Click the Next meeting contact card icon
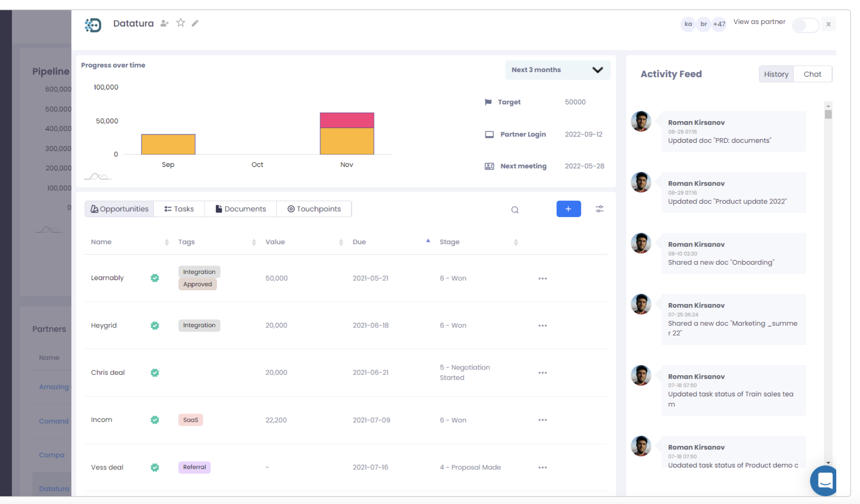Screen dimensions: 860x504 coord(489,166)
